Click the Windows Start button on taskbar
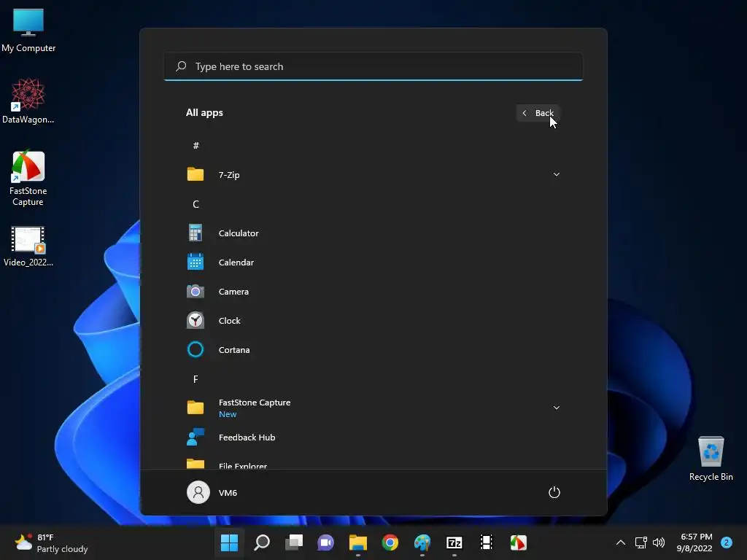 click(229, 542)
